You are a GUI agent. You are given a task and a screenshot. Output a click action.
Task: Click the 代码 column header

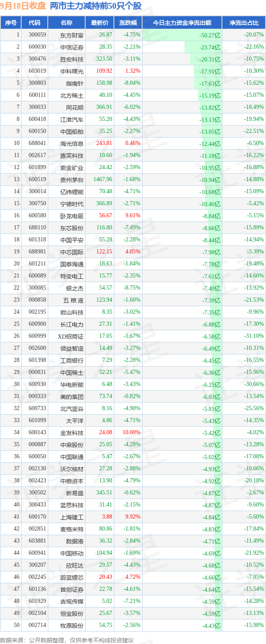click(34, 23)
